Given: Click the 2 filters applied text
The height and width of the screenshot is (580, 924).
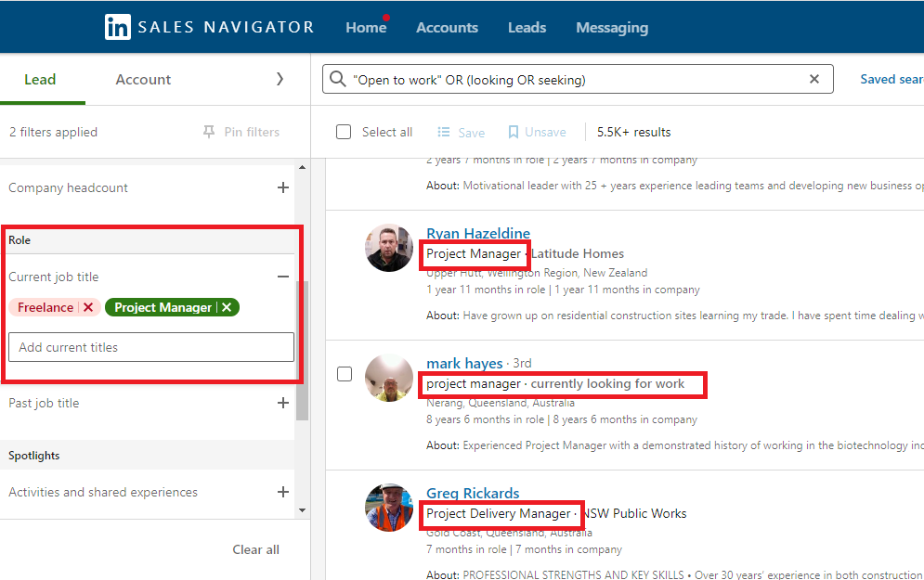Looking at the screenshot, I should click(53, 132).
